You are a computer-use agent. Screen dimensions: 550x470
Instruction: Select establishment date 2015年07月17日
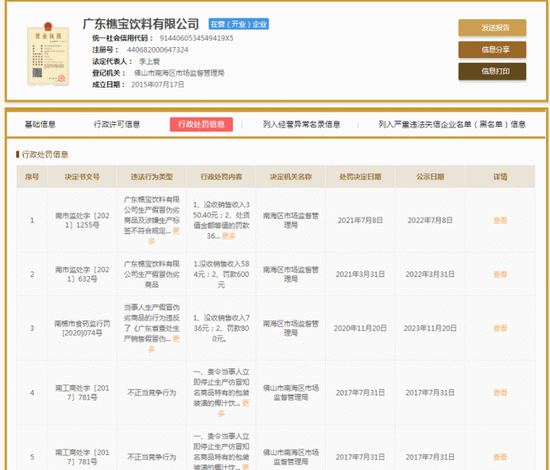[x=157, y=85]
